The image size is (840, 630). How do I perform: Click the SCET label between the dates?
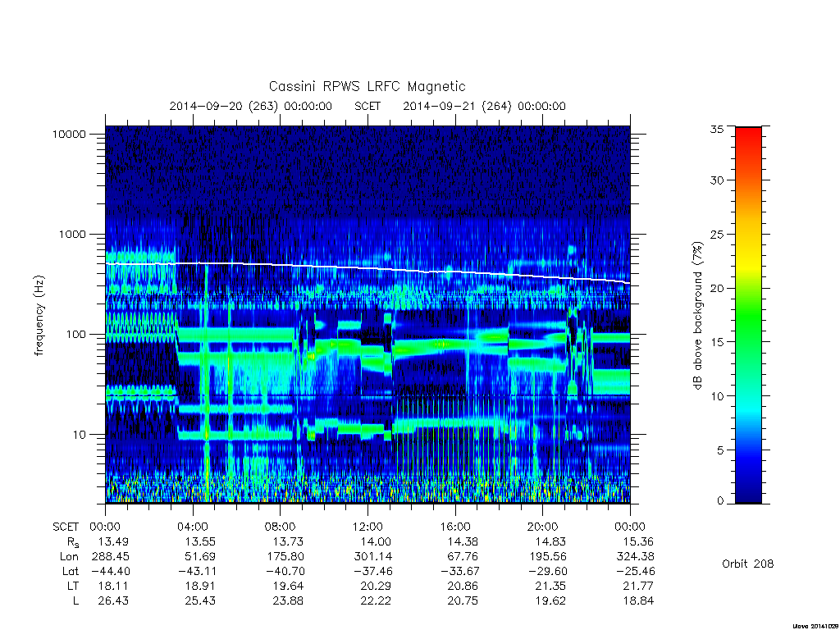click(367, 106)
